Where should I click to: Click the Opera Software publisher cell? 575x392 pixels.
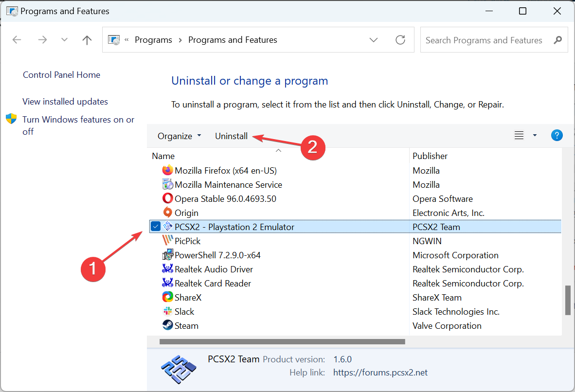(443, 199)
